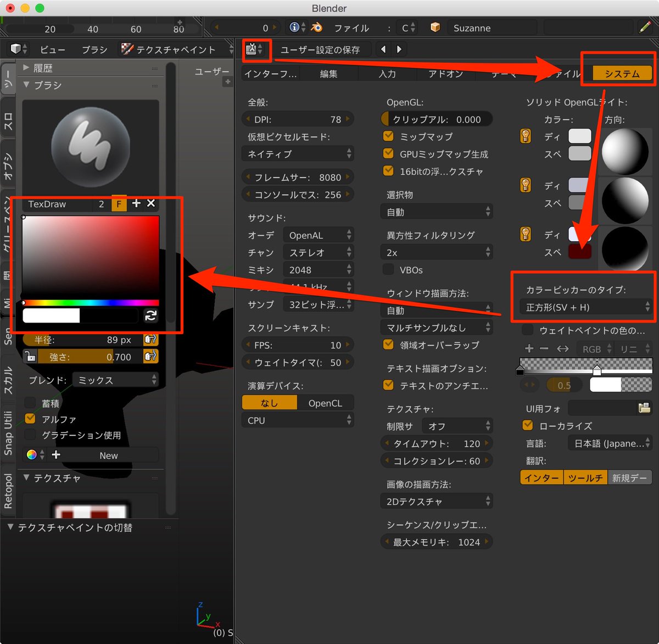Unlink TexDraw brush with the X icon
This screenshot has width=659, height=644.
[151, 203]
